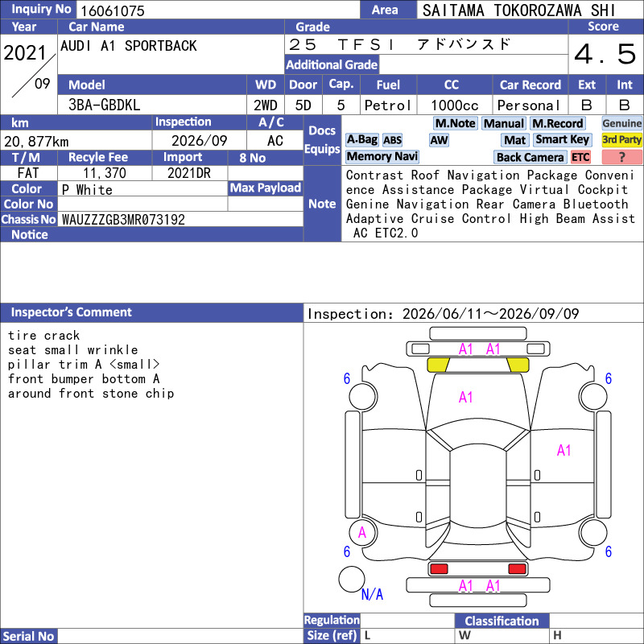644x644 pixels.
Task: Click the 'pillar trim A <small>' comment
Action: point(84,365)
